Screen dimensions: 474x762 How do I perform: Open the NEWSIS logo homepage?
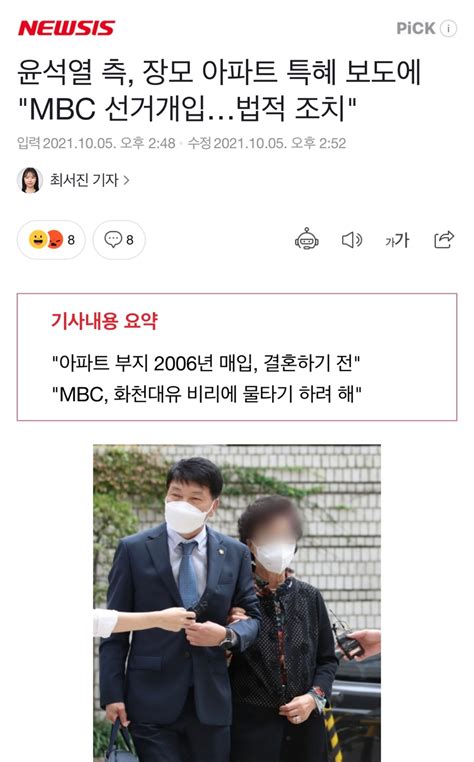tap(66, 28)
